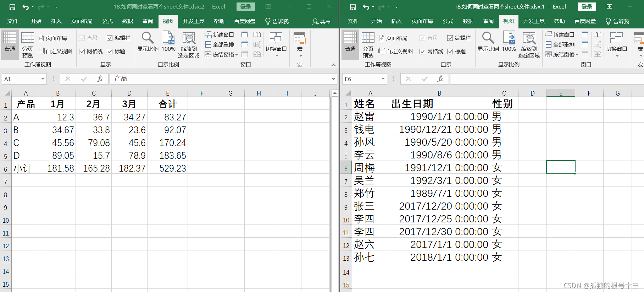
Task: Click Undo icon in left window title bar
Action: [x=25, y=7]
